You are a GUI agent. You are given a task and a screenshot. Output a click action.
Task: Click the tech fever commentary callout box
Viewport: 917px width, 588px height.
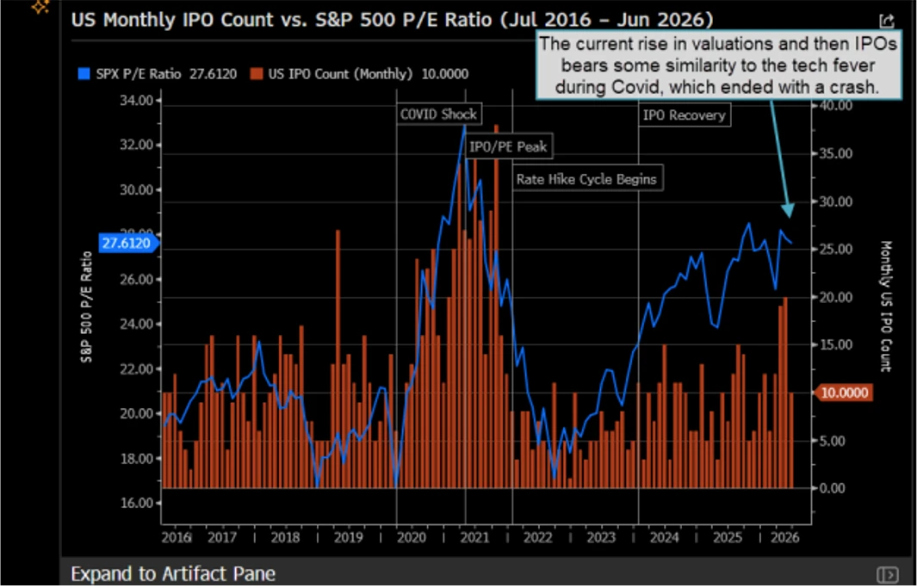[x=718, y=65]
